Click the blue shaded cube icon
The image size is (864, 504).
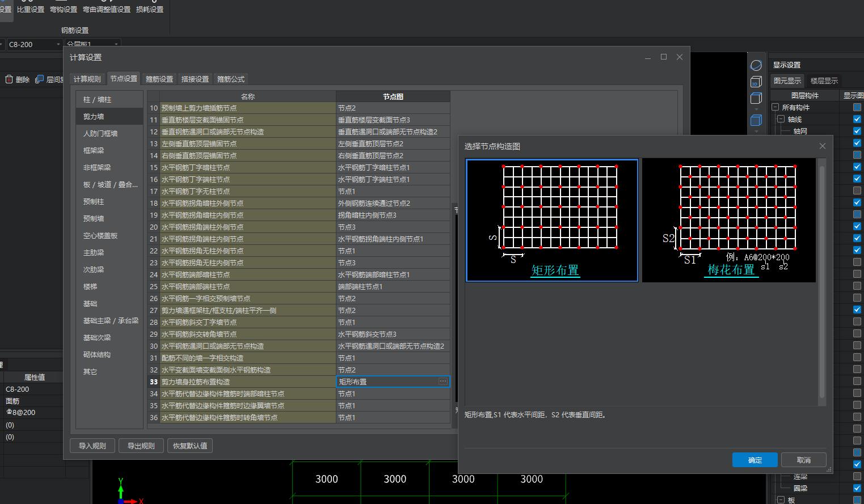pos(756,120)
